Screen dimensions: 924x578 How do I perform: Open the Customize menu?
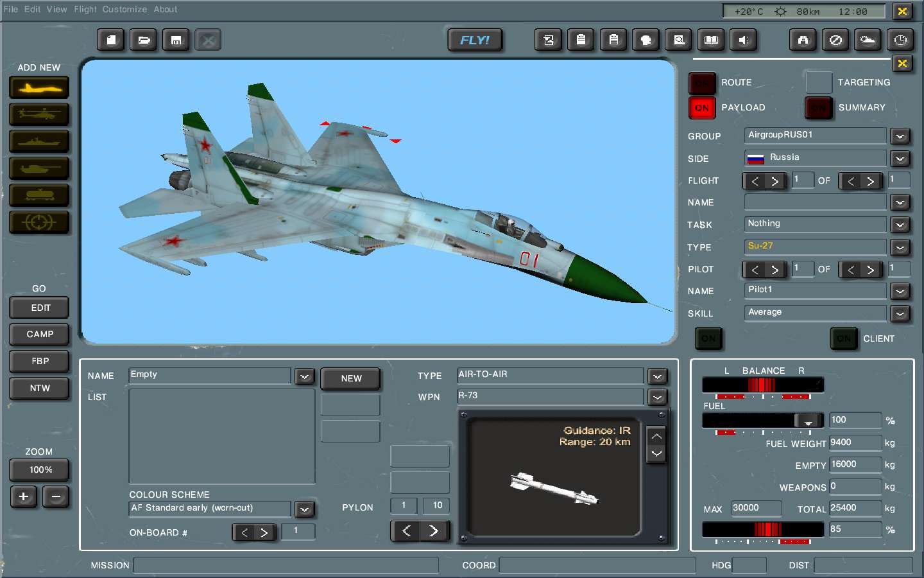(x=124, y=10)
